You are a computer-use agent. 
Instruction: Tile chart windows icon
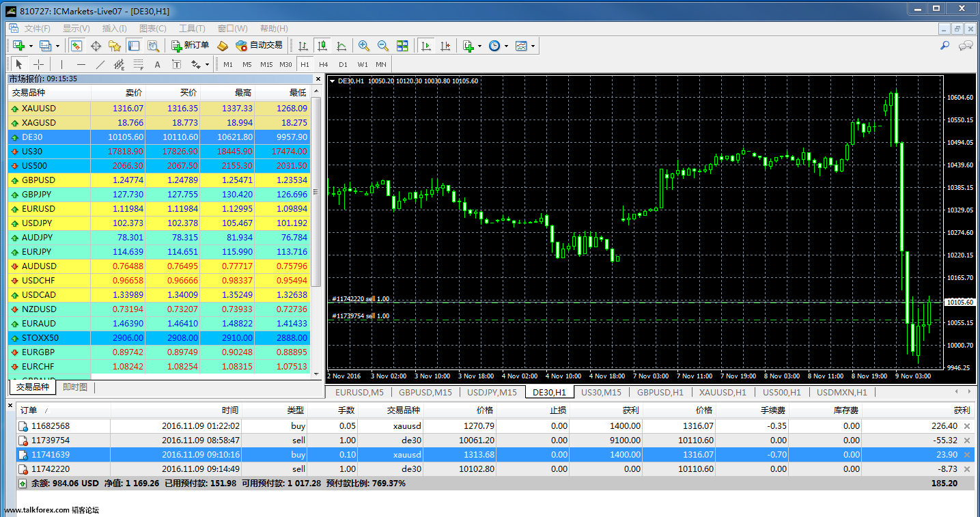[x=402, y=46]
